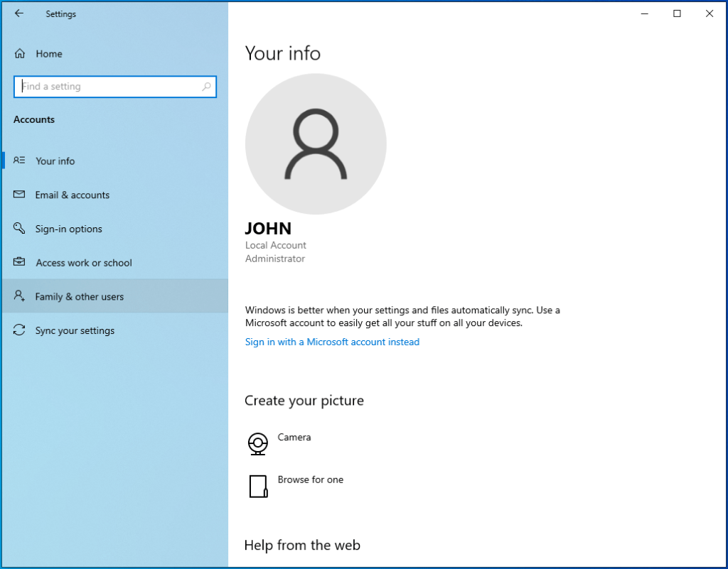Image resolution: width=728 pixels, height=569 pixels.
Task: Click the back arrow in Settings
Action: 19,13
